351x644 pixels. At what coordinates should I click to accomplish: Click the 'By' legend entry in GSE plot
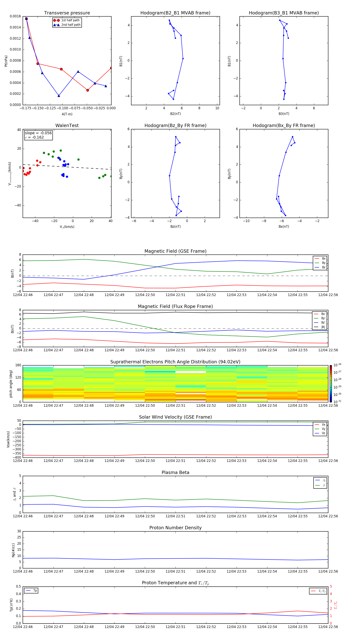coord(320,263)
